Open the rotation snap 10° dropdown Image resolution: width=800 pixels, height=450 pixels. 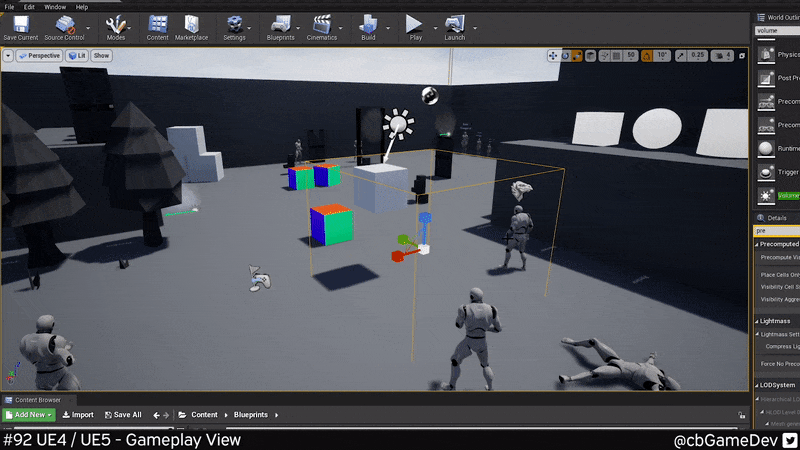662,56
